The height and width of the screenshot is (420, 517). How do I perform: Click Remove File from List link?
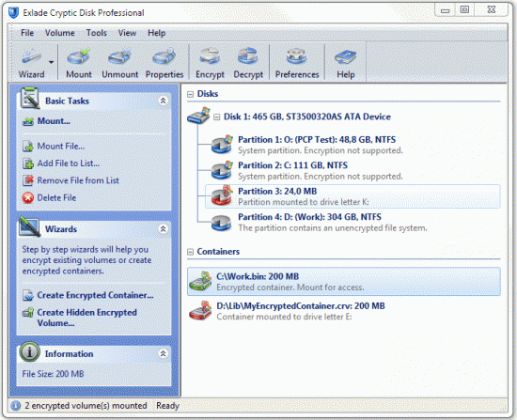tap(78, 180)
